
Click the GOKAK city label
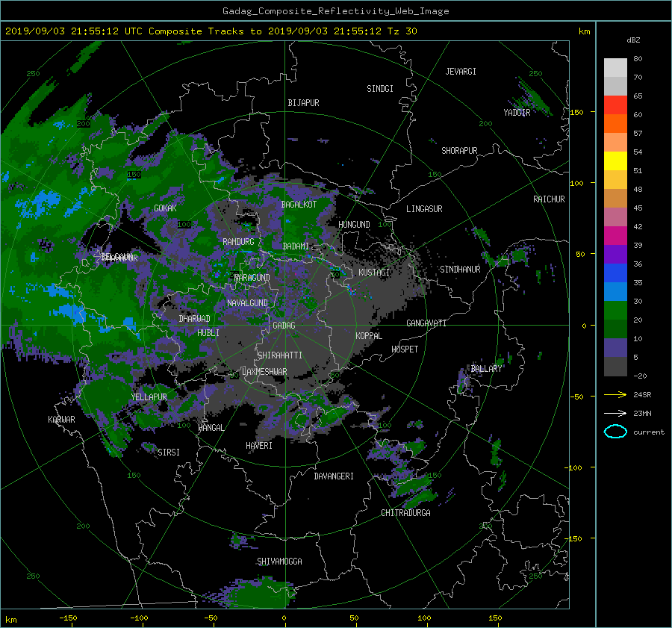[166, 208]
